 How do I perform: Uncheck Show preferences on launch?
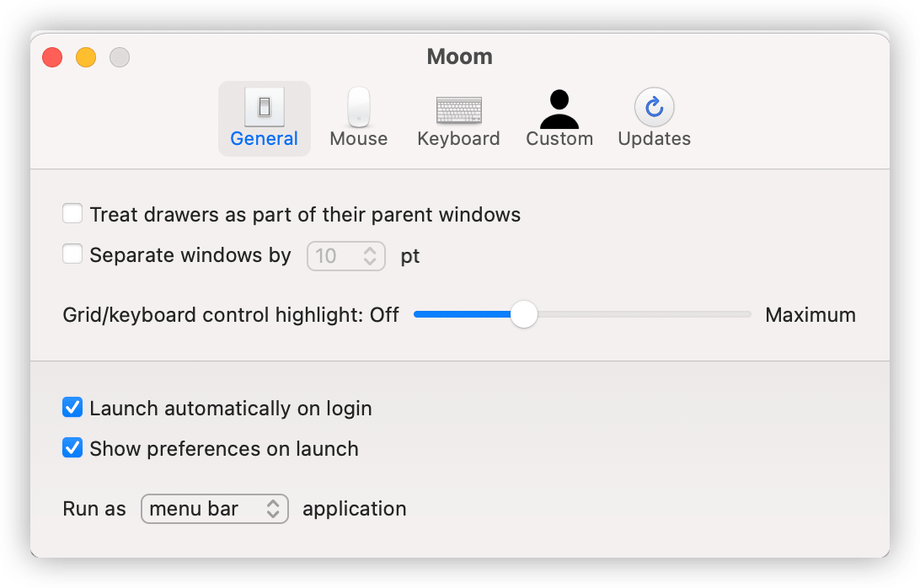(72, 448)
